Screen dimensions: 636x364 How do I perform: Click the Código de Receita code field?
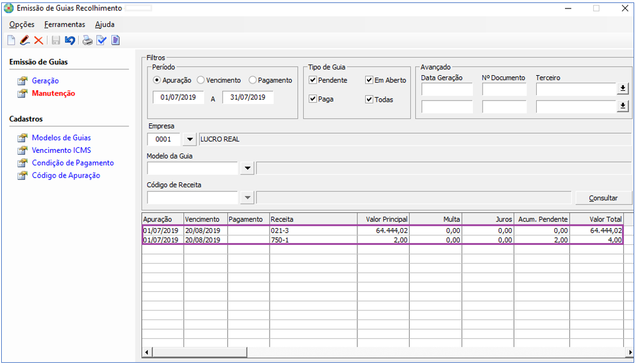[x=193, y=197]
